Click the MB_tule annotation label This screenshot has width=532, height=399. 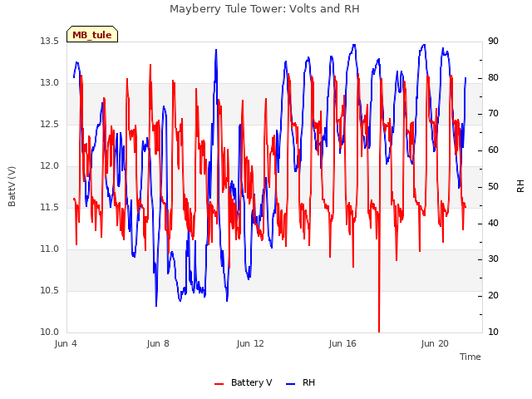pyautogui.click(x=92, y=35)
